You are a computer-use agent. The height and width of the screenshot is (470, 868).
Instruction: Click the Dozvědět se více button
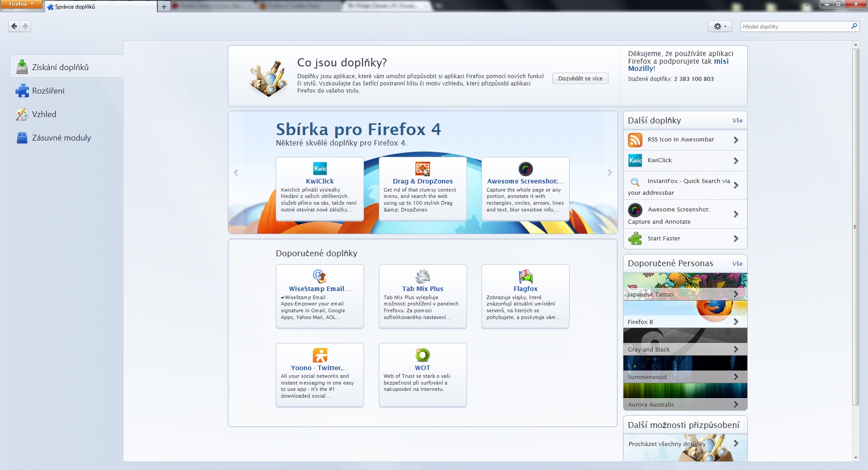580,78
